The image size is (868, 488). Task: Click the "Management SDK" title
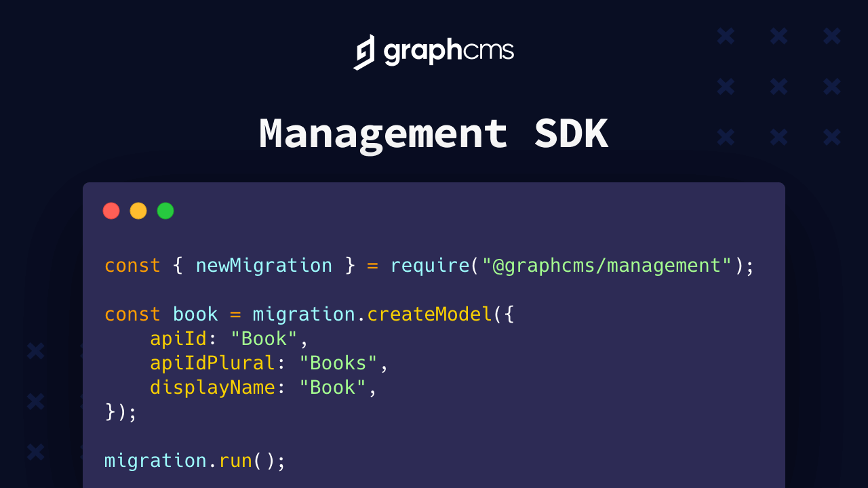tap(433, 134)
